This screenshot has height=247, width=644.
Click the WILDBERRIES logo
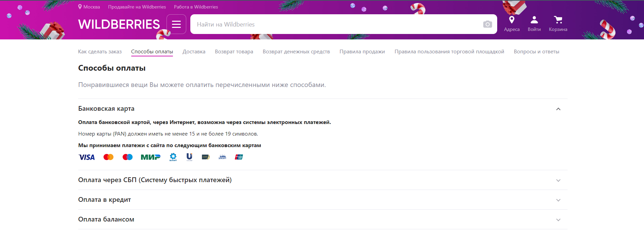tap(119, 24)
